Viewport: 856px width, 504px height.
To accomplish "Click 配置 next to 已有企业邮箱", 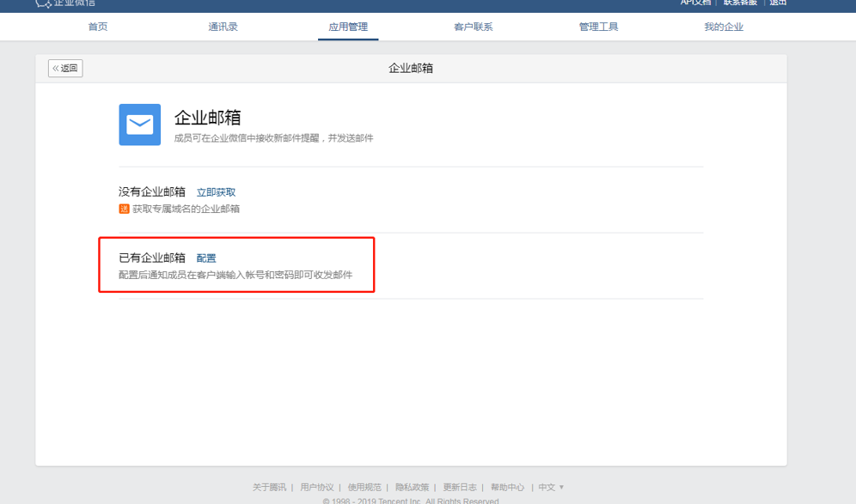I will [206, 258].
